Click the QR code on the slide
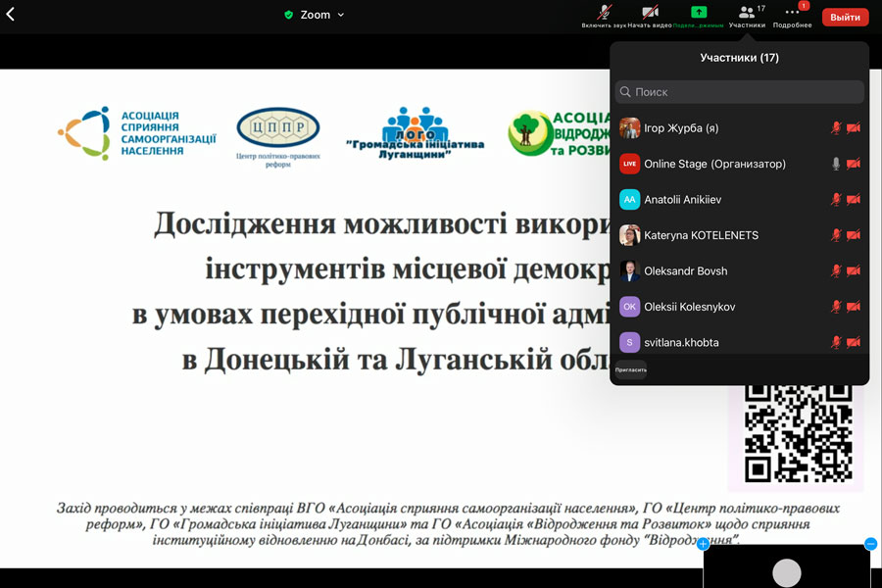882x588 pixels. click(798, 433)
